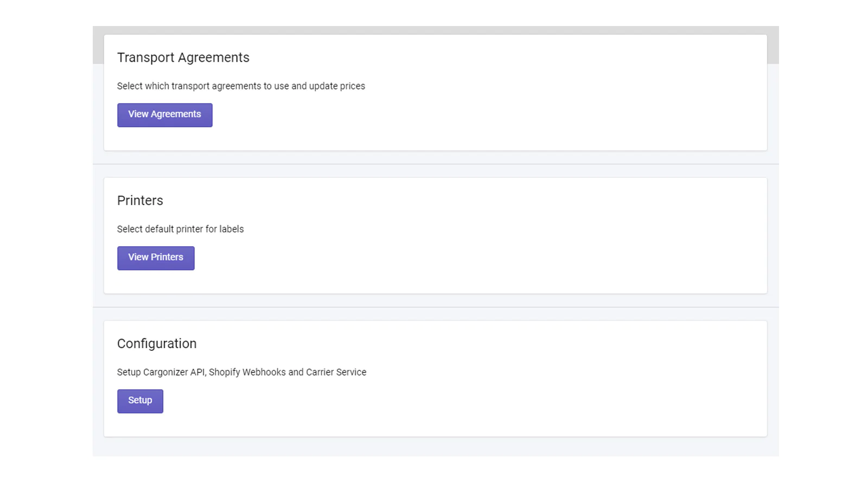
Task: Click text 'Select default printer for labels'
Action: click(180, 229)
